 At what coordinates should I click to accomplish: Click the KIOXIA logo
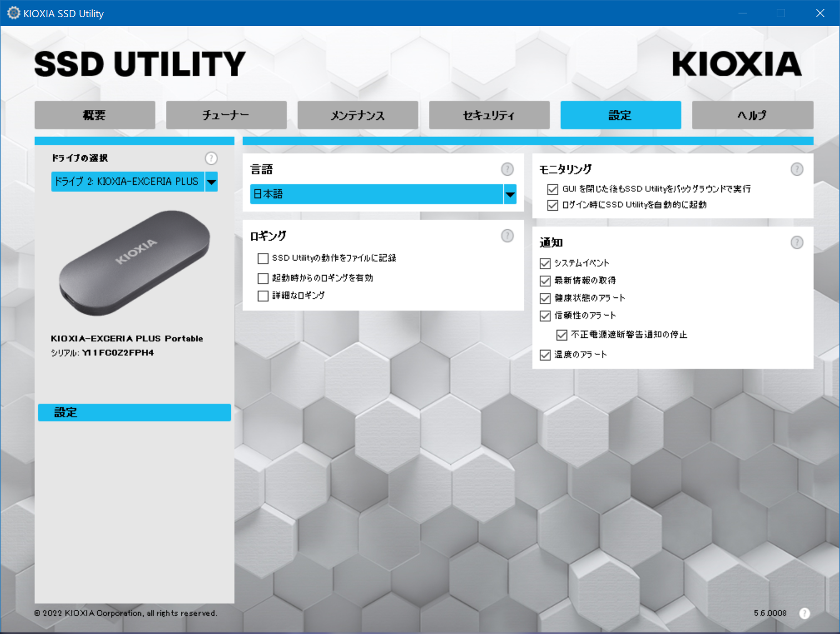coord(736,64)
